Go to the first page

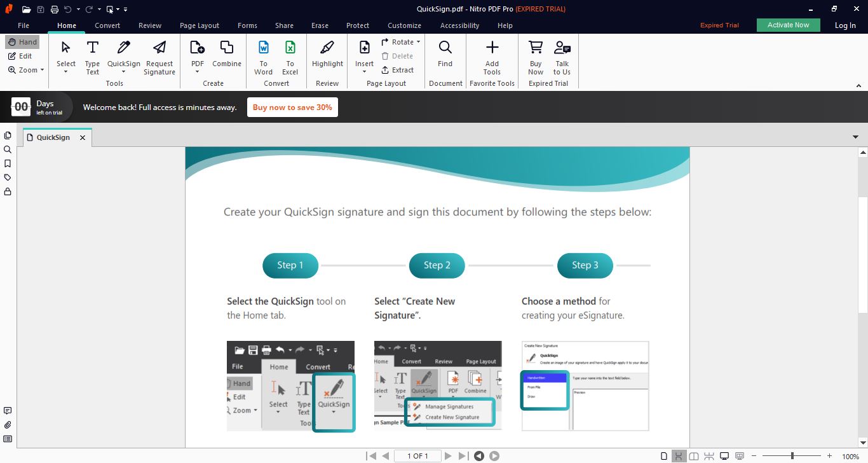coord(371,456)
